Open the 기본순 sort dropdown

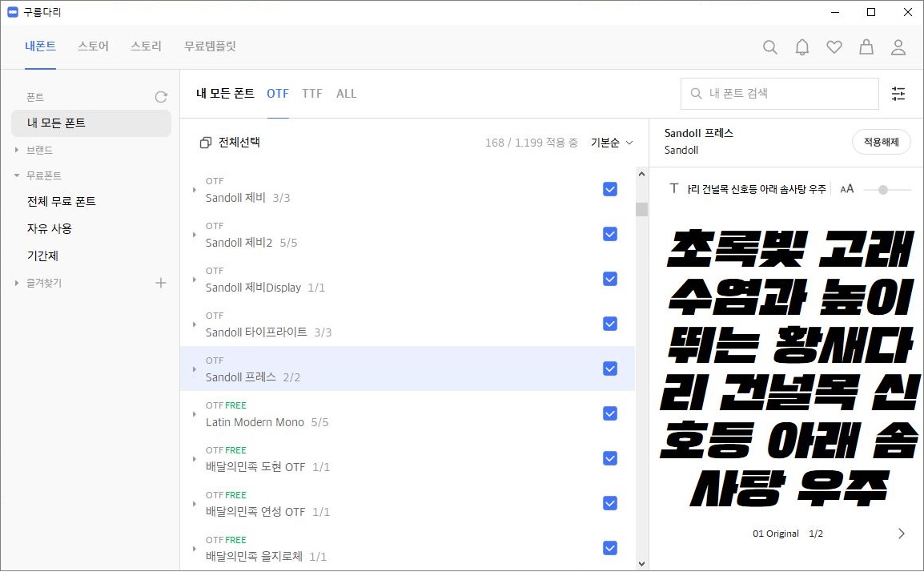pyautogui.click(x=612, y=143)
